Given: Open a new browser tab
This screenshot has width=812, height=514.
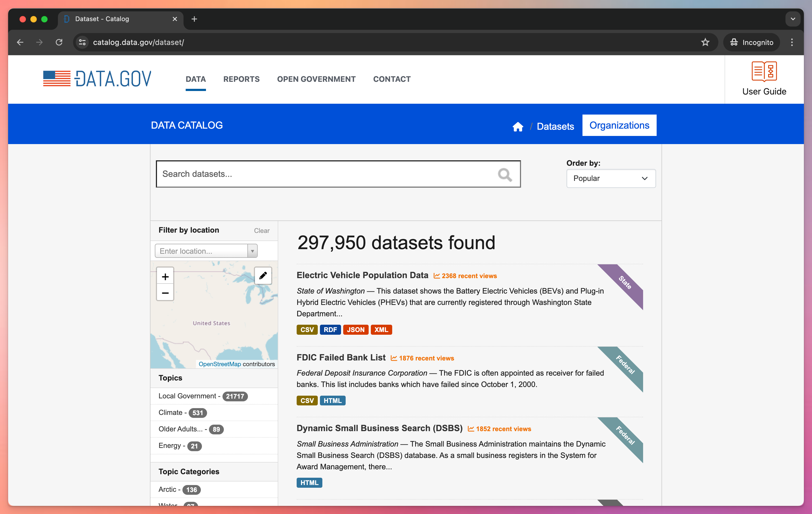Looking at the screenshot, I should point(194,19).
